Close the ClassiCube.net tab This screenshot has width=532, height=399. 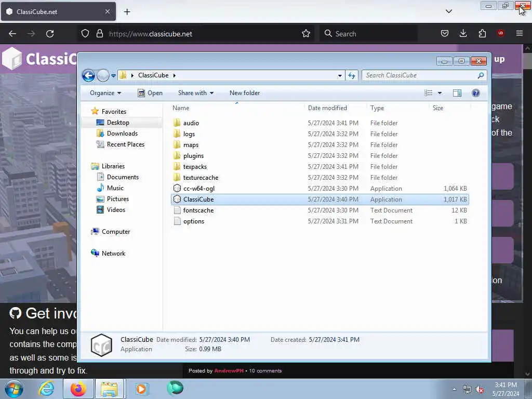click(107, 11)
